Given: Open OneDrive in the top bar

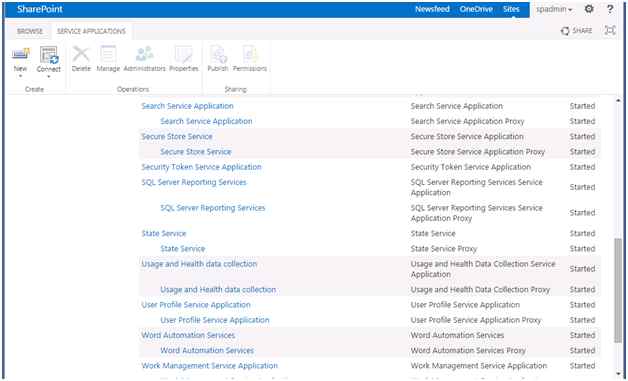Looking at the screenshot, I should [x=476, y=9].
